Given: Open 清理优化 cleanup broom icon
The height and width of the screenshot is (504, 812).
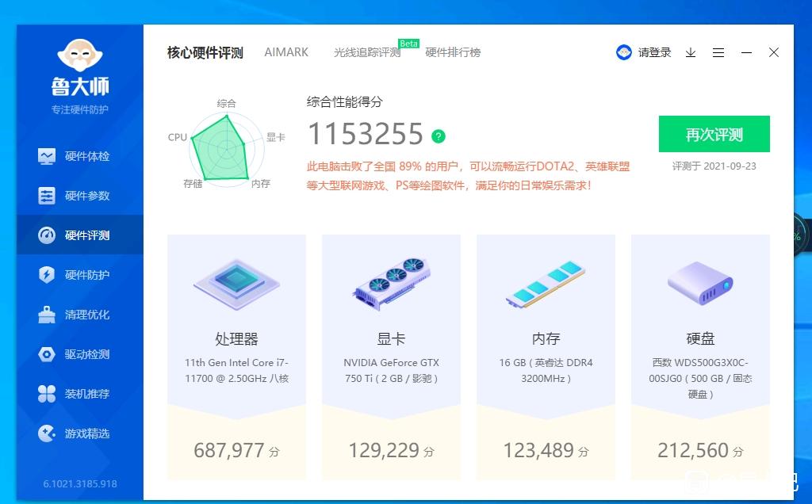Looking at the screenshot, I should point(47,315).
